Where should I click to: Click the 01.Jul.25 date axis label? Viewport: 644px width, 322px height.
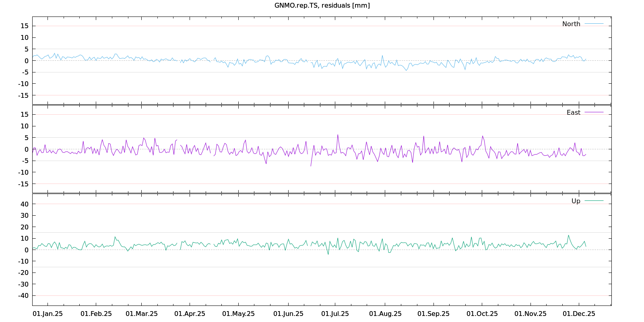tap(335, 314)
